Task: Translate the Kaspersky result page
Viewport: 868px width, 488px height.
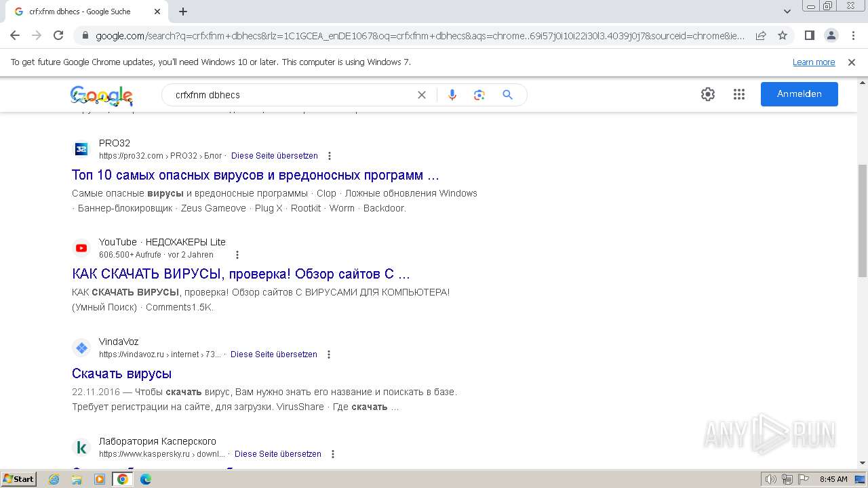Action: pyautogui.click(x=278, y=454)
